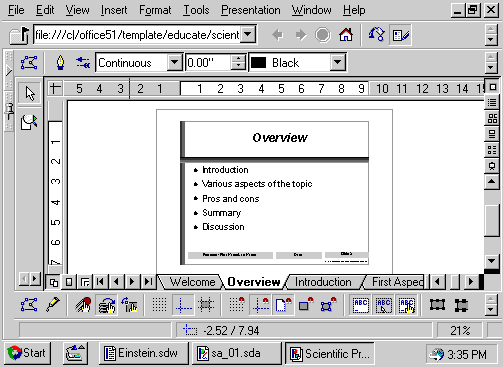Open the Line dialog pen-nib icon
Screen dimensions: 503x367
click(60, 63)
